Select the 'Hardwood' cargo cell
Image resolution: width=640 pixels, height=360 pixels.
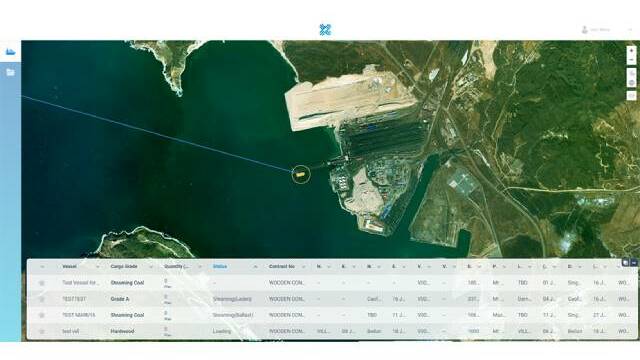[122, 331]
